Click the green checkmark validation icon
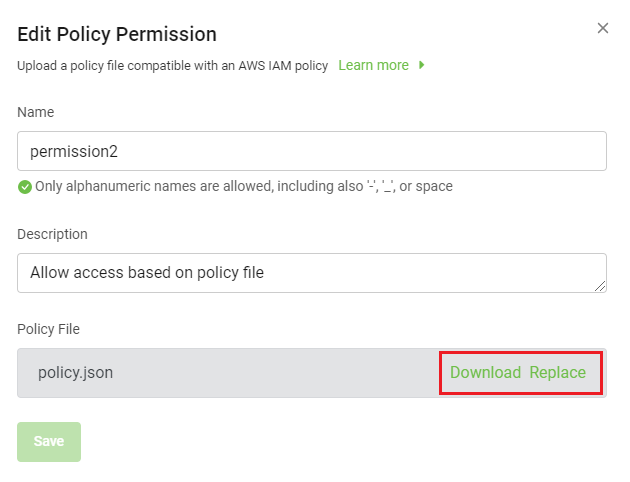Image resolution: width=630 pixels, height=482 pixels. (x=25, y=186)
